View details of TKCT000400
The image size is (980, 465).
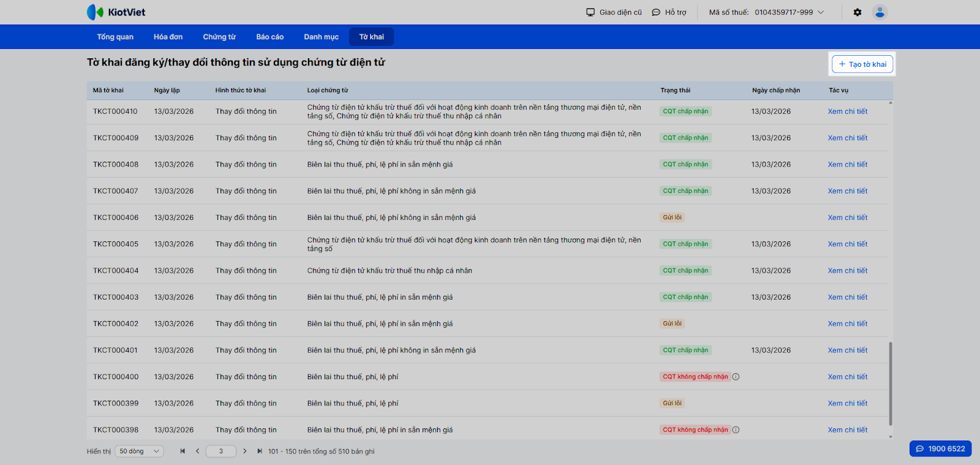[848, 377]
